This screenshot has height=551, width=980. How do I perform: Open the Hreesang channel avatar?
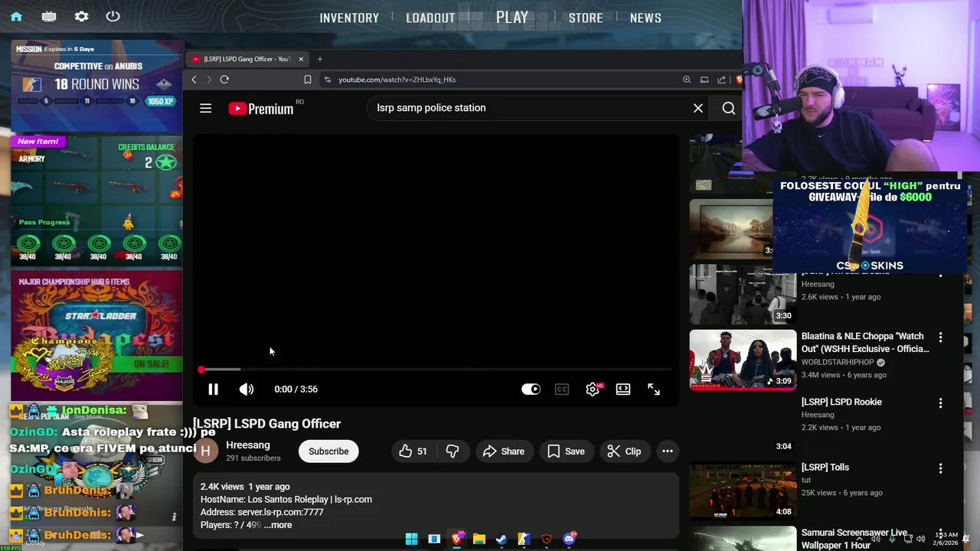point(205,451)
